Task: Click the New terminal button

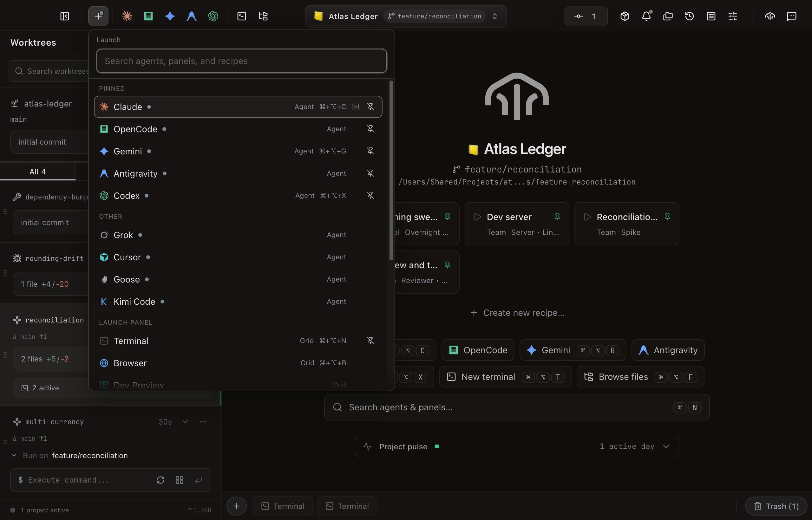Action: tap(505, 377)
